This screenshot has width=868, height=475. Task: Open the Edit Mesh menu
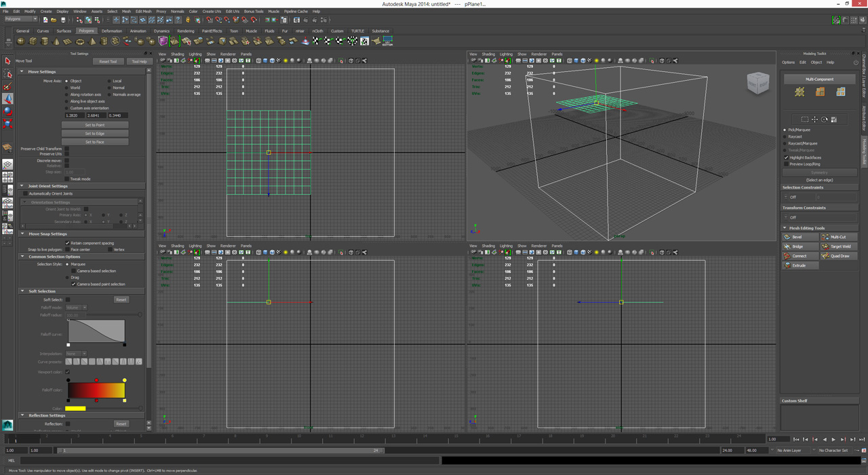pos(143,12)
